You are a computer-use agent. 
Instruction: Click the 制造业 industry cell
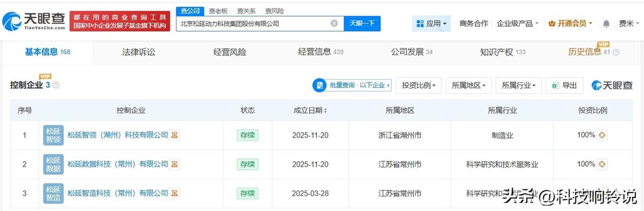tap(502, 135)
